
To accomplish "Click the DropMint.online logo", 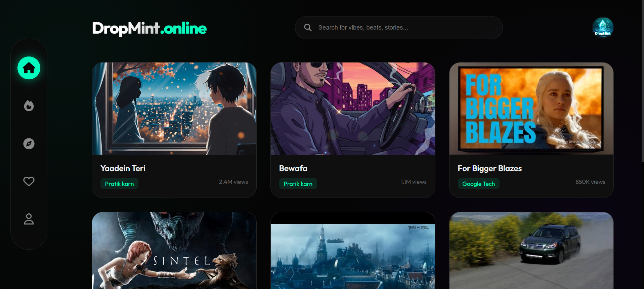I will tap(149, 28).
